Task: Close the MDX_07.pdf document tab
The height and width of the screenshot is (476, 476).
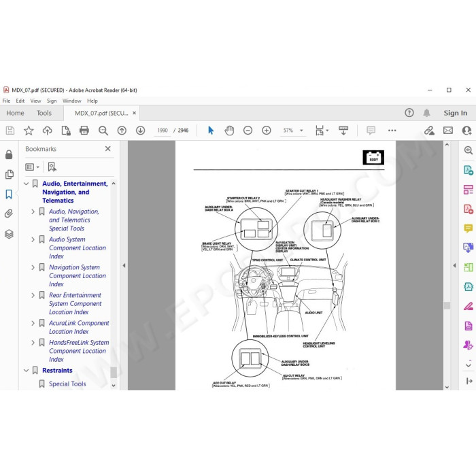Action: [134, 113]
